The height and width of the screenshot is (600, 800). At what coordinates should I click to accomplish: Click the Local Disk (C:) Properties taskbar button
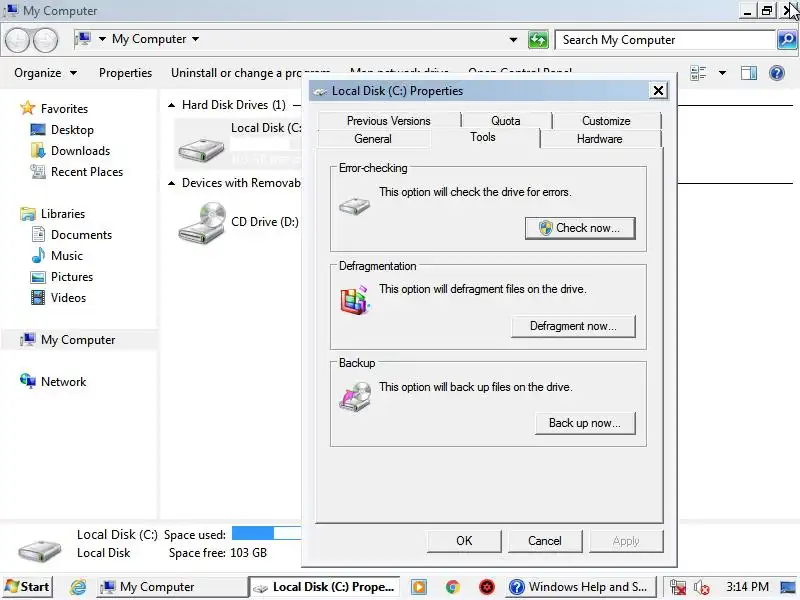(x=324, y=587)
